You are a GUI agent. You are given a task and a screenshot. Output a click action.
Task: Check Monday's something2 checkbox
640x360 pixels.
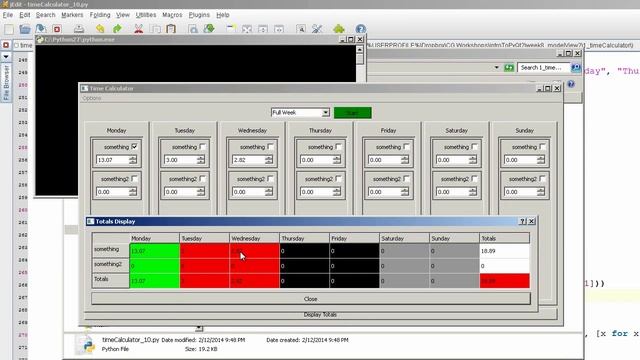click(134, 179)
